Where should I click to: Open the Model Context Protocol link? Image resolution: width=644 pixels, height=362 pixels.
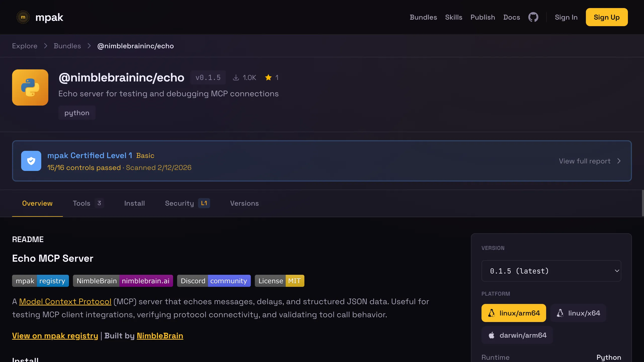pyautogui.click(x=65, y=301)
